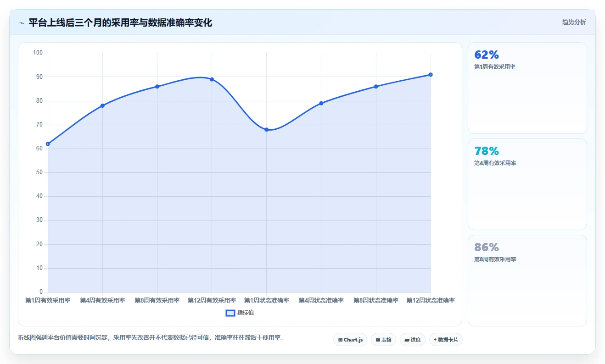This screenshot has height=364, width=605.
Task: Click the x-axis label 第4周有效采用率
Action: (102, 301)
